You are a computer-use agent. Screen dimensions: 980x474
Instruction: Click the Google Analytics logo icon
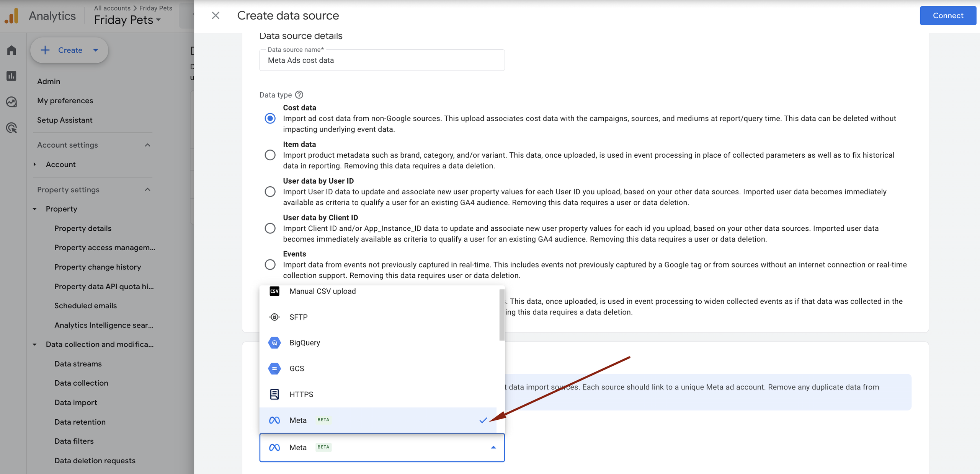click(12, 16)
